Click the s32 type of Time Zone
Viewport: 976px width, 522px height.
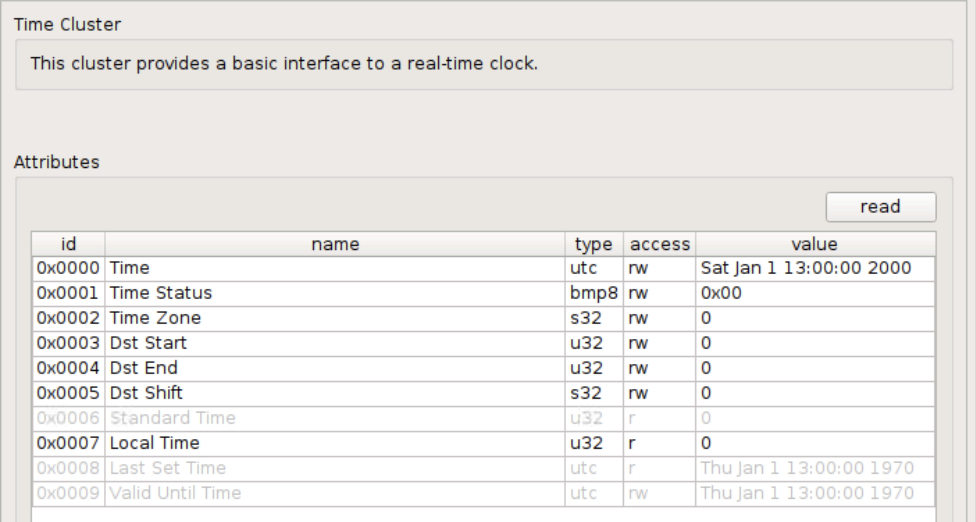[594, 318]
